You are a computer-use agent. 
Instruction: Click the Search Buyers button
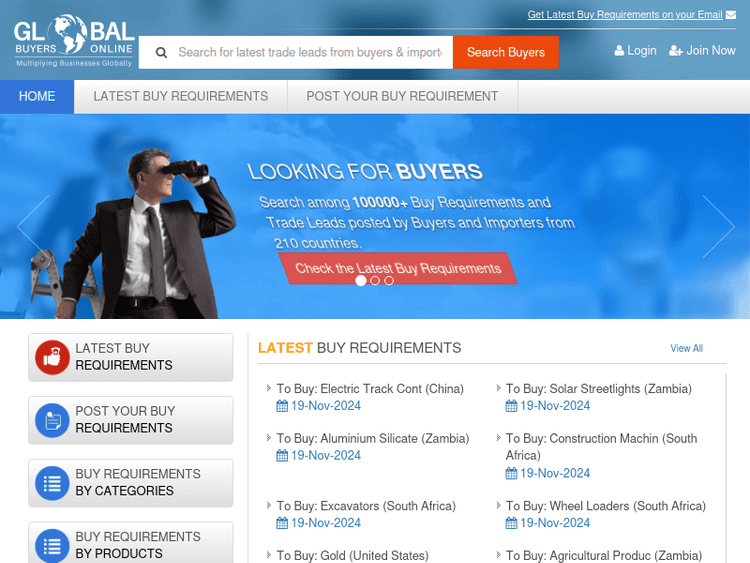(506, 53)
